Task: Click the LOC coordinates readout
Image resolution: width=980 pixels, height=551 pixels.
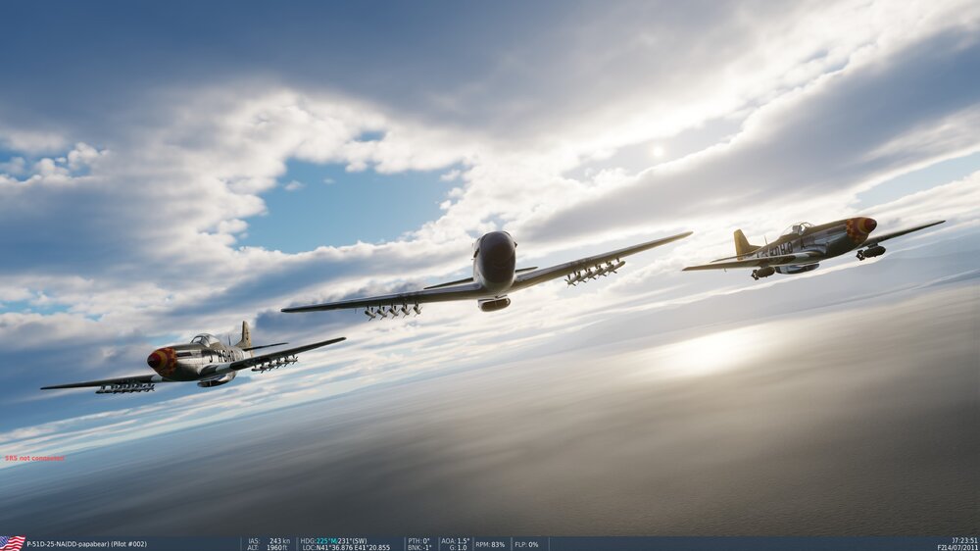Action: click(345, 547)
